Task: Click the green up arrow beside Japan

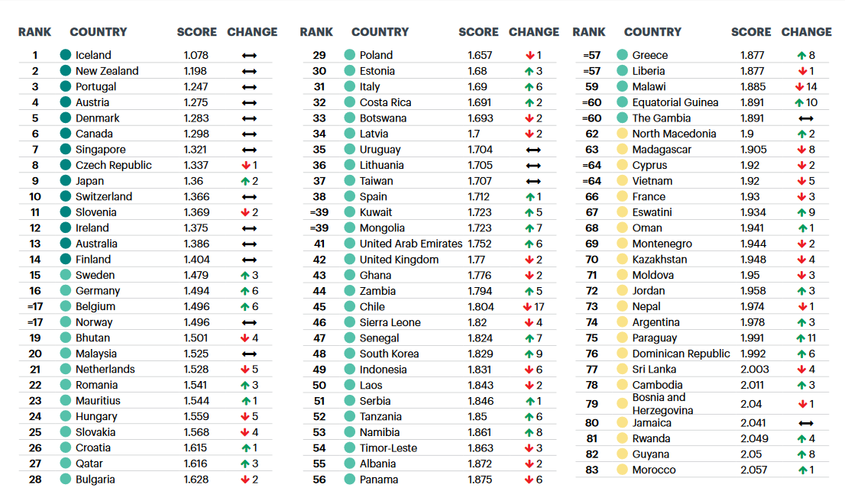Action: (246, 181)
